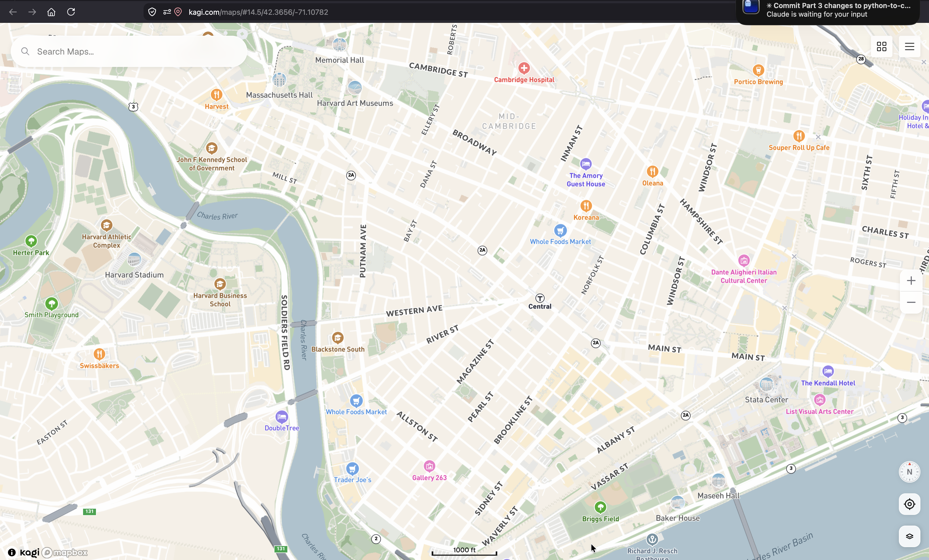
Task: Select John F Kennedy School marker
Action: (212, 148)
